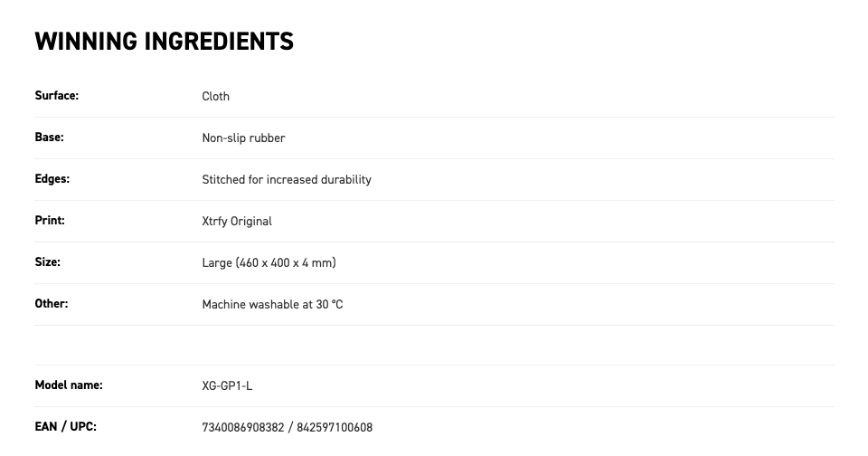Click the XG-GP1-L model value

coord(227,385)
